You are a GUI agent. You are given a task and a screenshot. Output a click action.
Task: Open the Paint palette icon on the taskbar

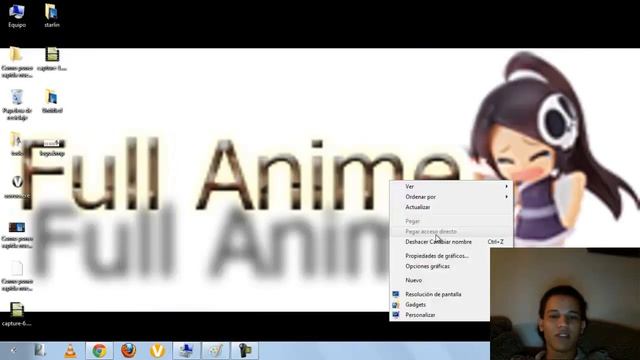pos(216,351)
